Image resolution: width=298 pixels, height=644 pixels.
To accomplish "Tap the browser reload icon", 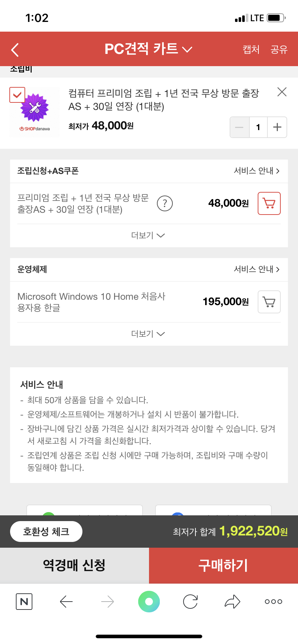I will 190,602.
